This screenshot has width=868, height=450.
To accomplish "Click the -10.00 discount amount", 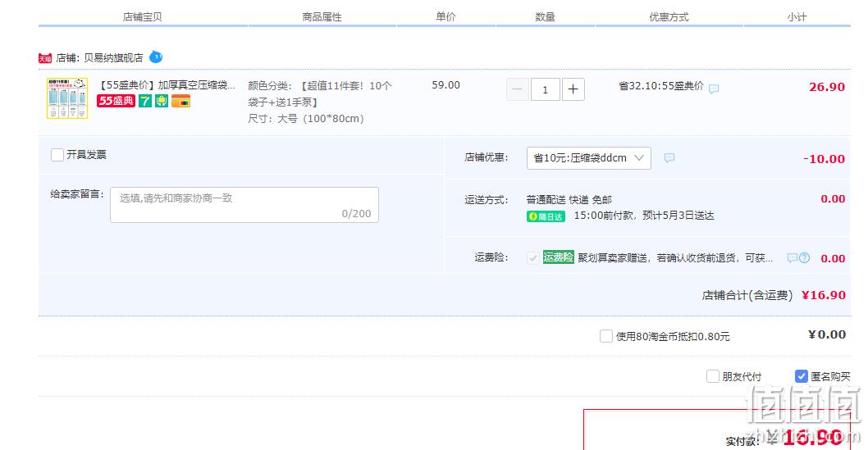I will click(x=824, y=159).
